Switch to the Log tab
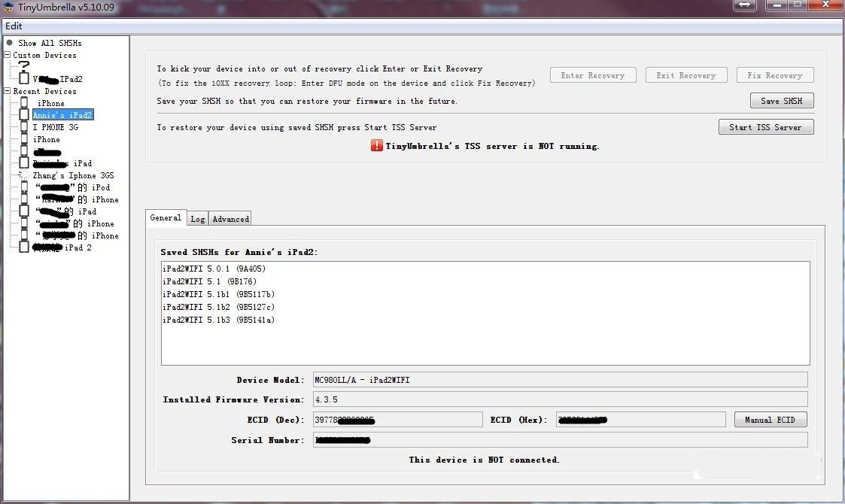The image size is (845, 504). tap(198, 219)
